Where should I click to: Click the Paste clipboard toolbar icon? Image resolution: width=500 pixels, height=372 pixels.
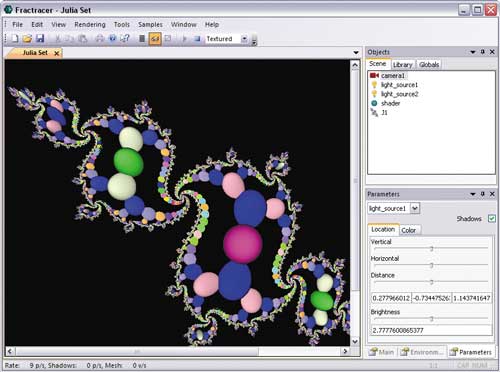tap(82, 39)
